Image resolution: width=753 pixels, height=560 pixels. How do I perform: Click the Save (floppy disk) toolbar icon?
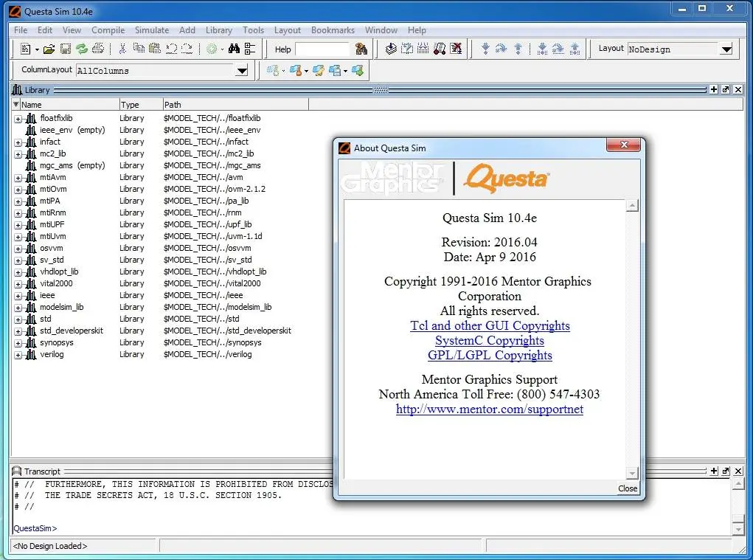pyautogui.click(x=66, y=49)
